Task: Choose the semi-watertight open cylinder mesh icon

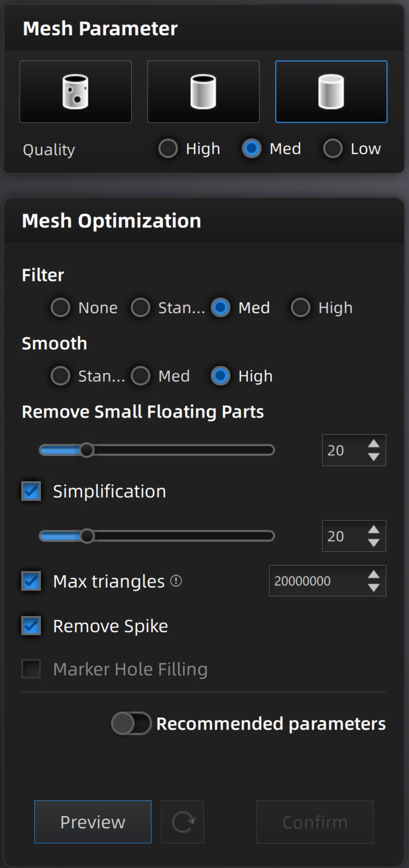Action: tap(203, 92)
